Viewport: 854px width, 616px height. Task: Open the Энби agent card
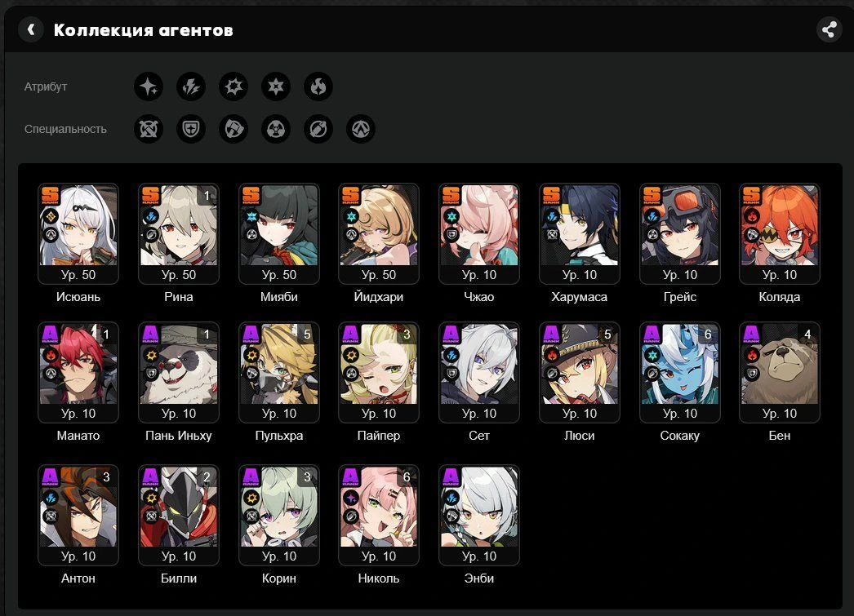tap(479, 516)
